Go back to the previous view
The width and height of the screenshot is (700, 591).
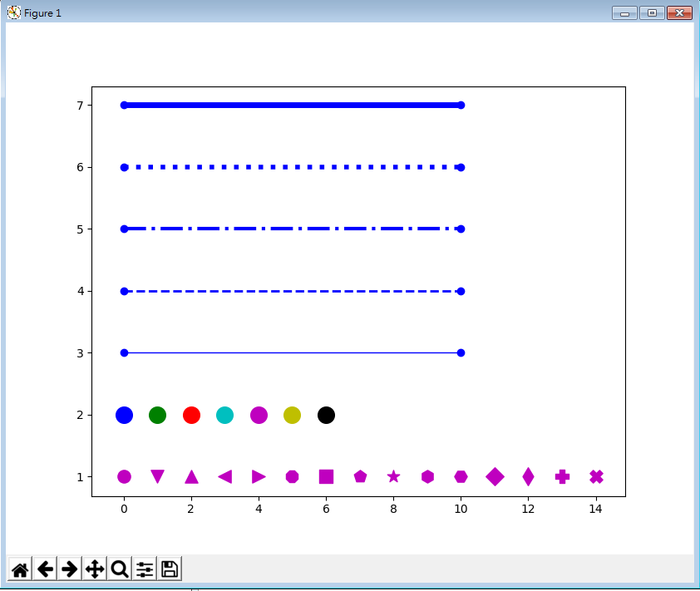(45, 569)
